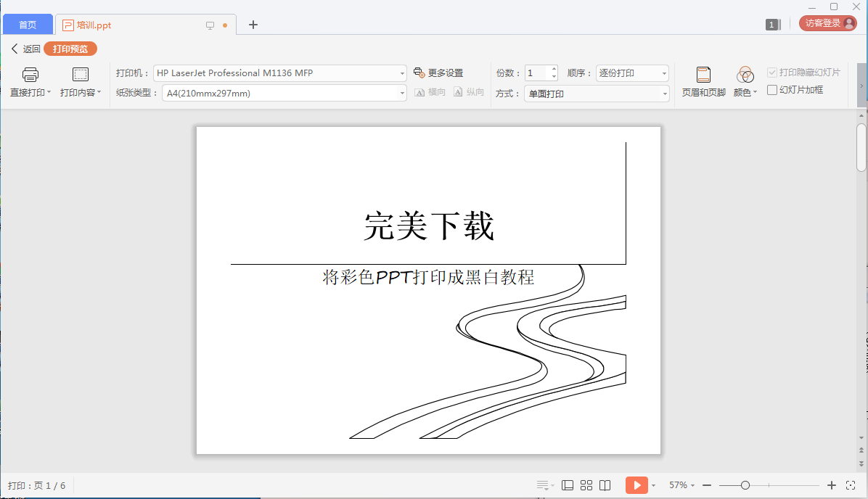868x499 pixels.
Task: Switch to reading view book icon
Action: tap(605, 485)
